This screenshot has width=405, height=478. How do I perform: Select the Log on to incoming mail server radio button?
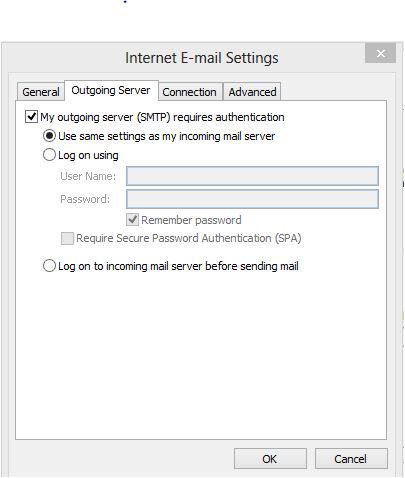click(x=49, y=266)
